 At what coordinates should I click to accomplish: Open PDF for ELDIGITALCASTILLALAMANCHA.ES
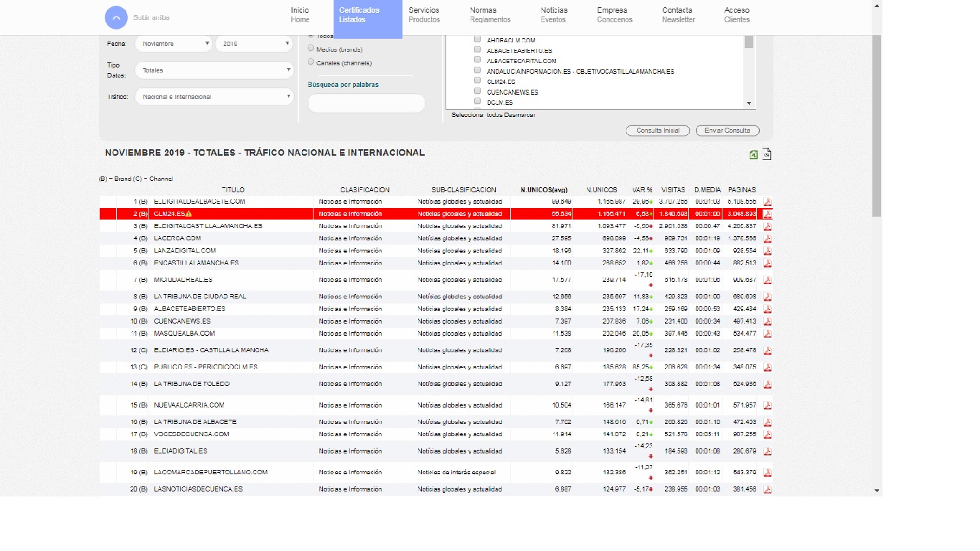[767, 226]
